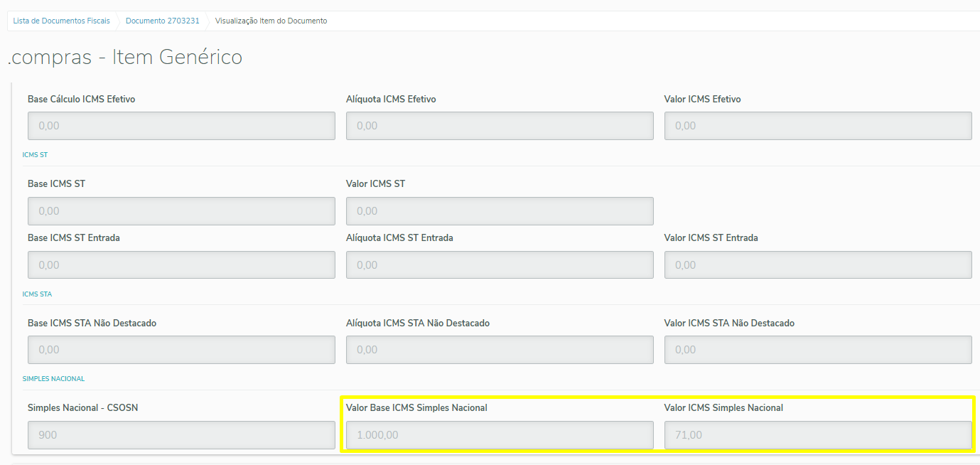Go back to Documento 2703231
Image resolution: width=980 pixels, height=465 pixels.
(162, 21)
